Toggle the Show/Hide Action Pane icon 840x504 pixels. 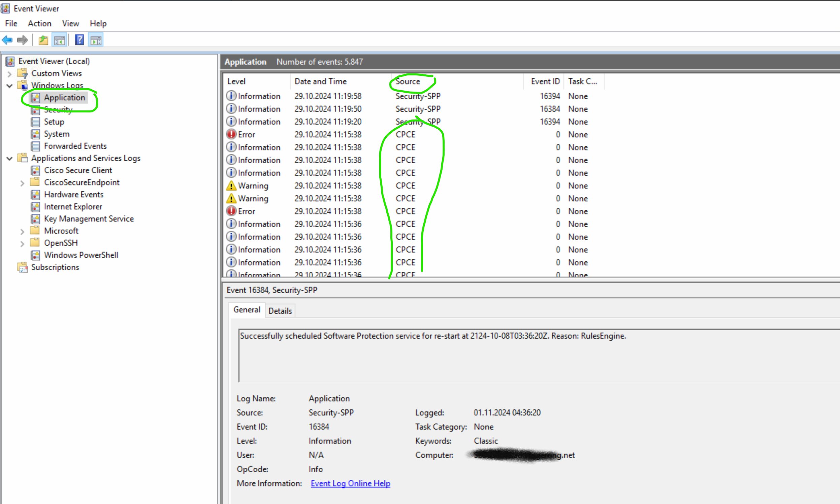coord(96,40)
